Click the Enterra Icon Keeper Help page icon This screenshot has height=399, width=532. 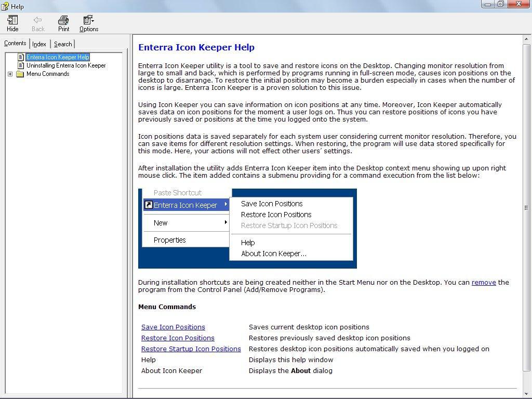[x=21, y=57]
